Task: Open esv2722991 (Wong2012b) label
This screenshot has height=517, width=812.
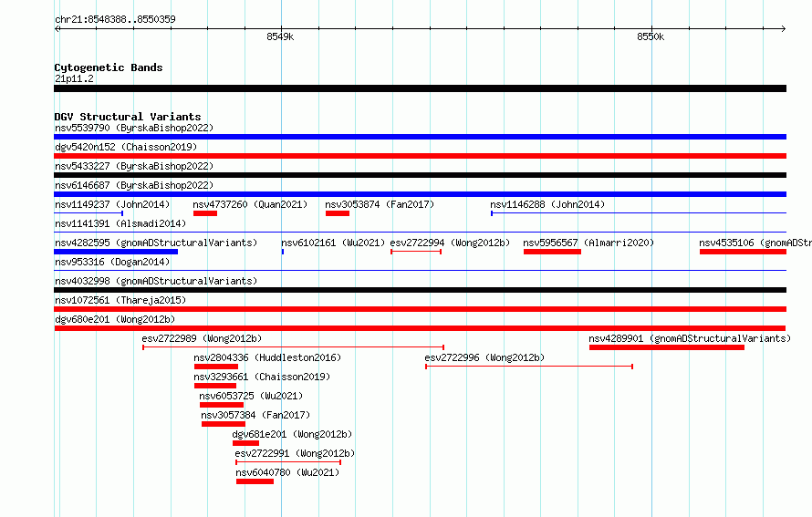Action: [295, 453]
